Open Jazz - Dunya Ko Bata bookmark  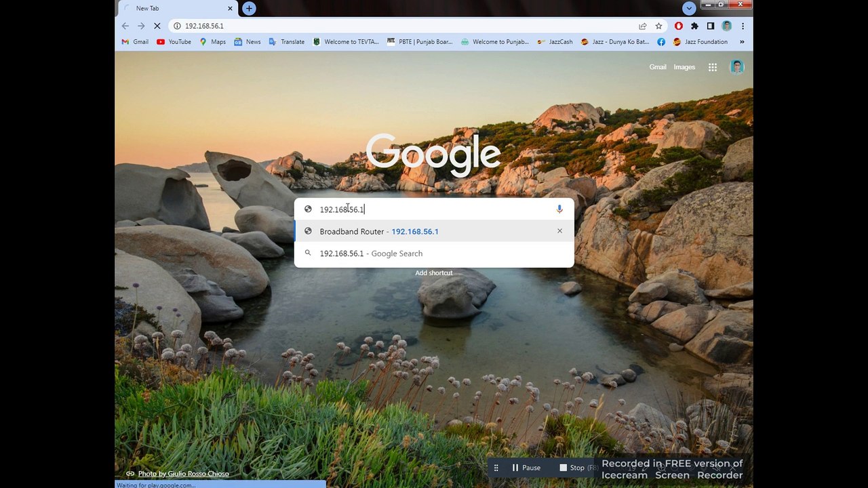click(x=616, y=41)
